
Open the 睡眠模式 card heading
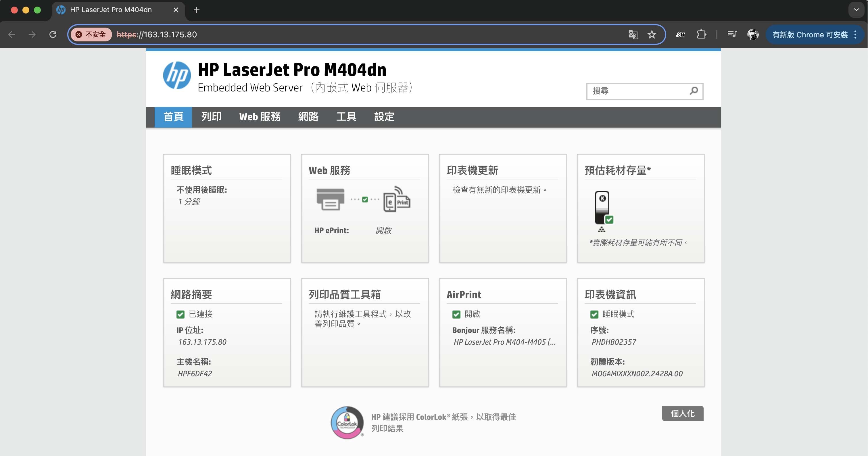point(191,170)
